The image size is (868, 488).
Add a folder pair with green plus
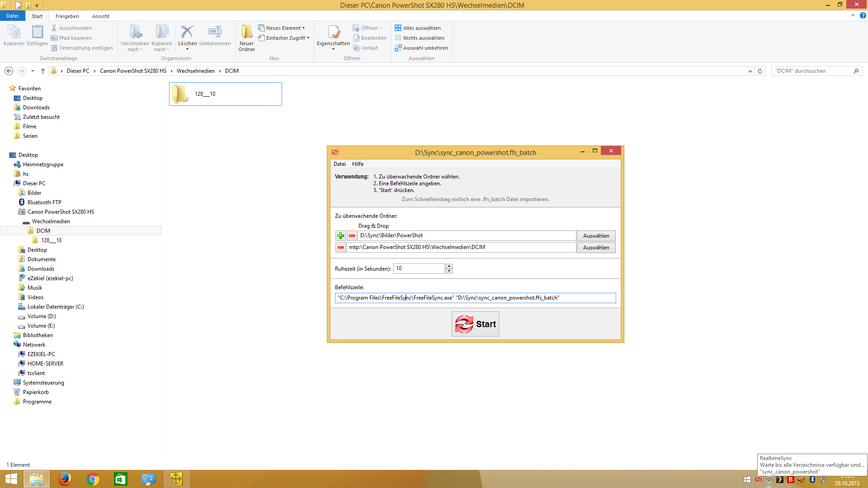pyautogui.click(x=341, y=235)
